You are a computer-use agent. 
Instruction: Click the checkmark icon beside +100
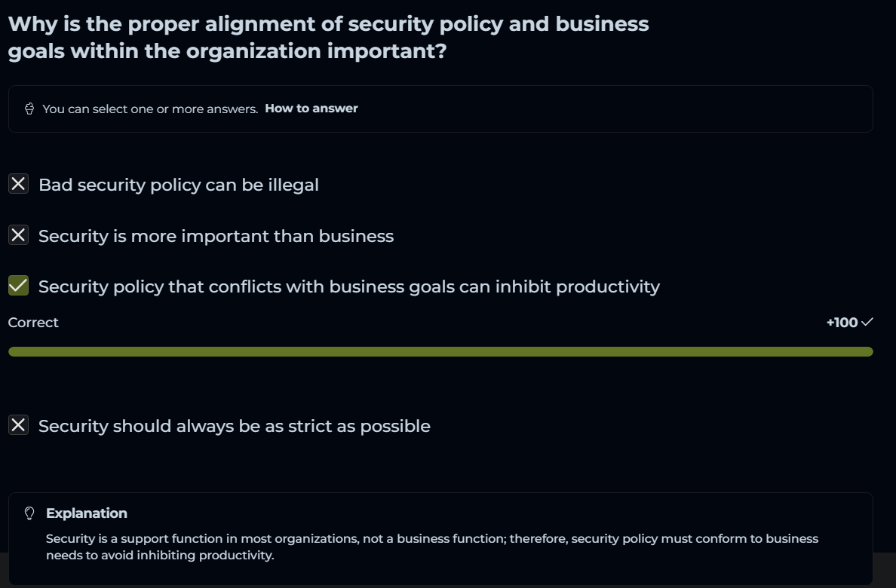point(867,322)
